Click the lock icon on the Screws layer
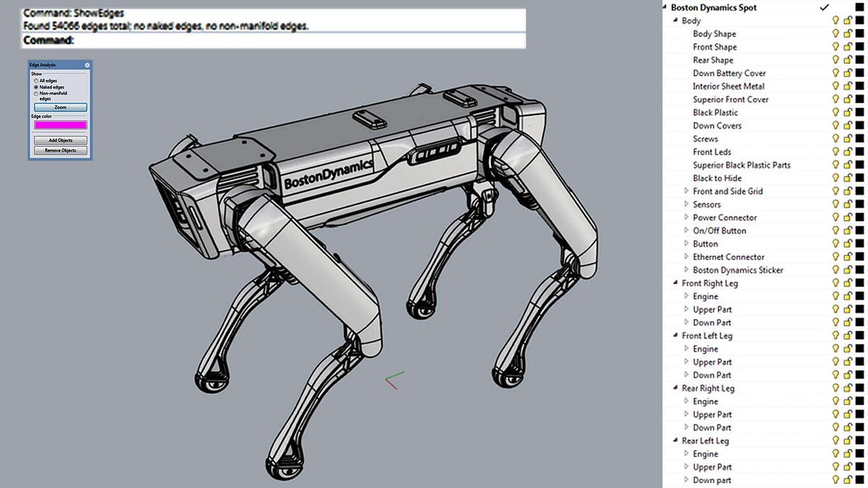 (846, 138)
